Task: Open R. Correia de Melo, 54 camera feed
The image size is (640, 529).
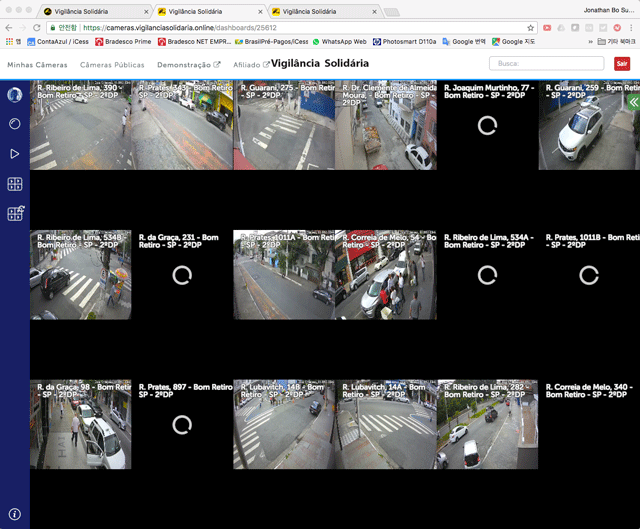Action: 386,275
